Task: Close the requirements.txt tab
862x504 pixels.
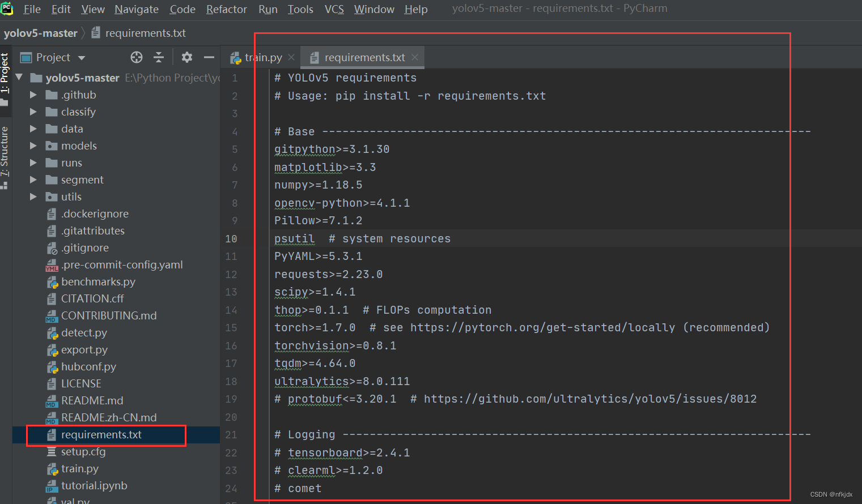Action: pos(415,57)
